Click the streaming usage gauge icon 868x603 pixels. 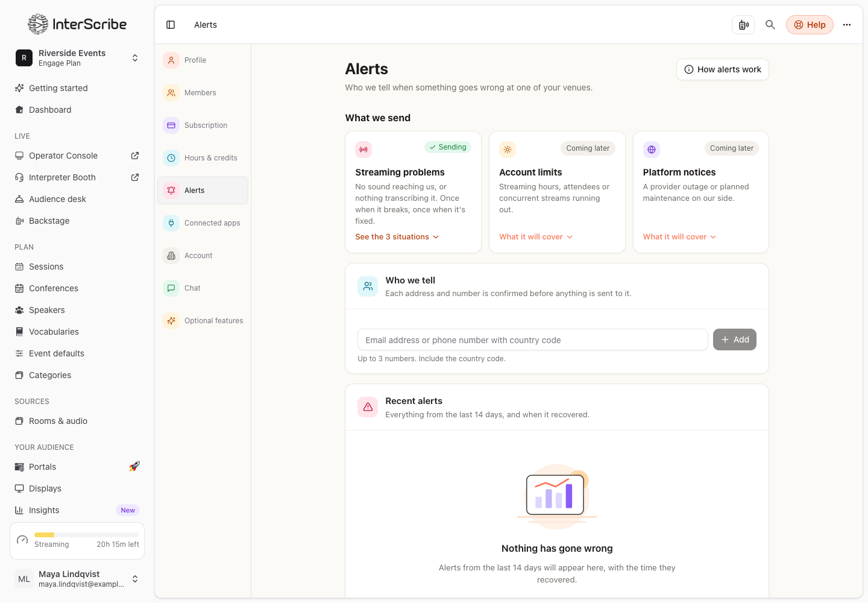22,540
